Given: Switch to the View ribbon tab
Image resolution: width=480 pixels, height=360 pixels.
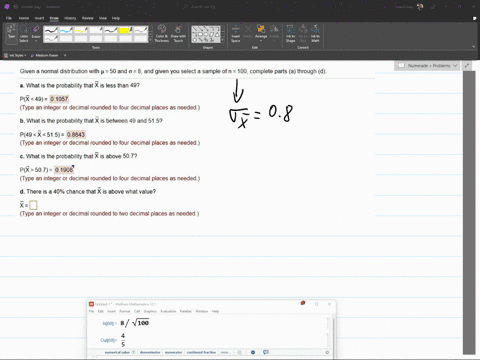Looking at the screenshot, I should [x=103, y=18].
